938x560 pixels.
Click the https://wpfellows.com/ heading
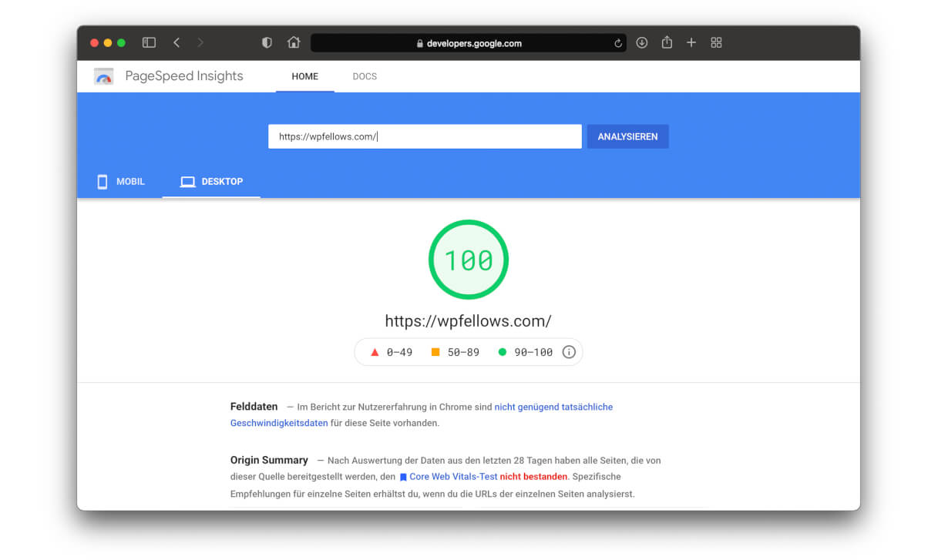tap(469, 321)
